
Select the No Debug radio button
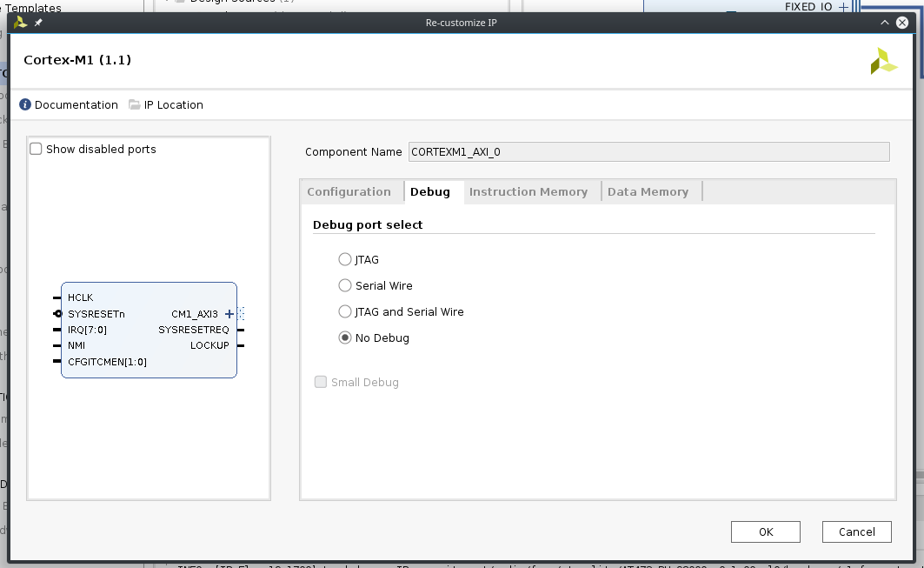[345, 337]
